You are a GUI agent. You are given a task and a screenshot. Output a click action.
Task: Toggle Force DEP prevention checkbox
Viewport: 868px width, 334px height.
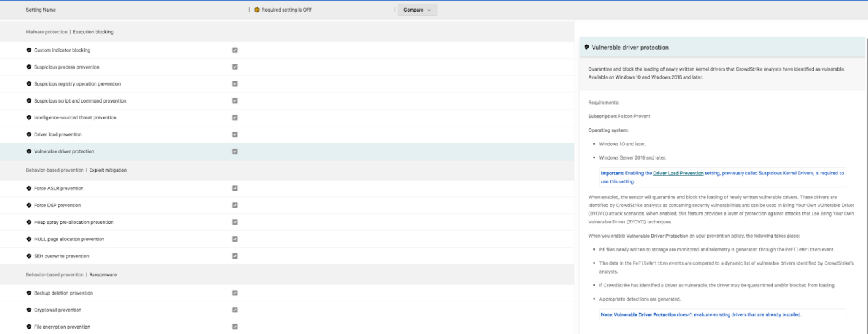pos(235,206)
